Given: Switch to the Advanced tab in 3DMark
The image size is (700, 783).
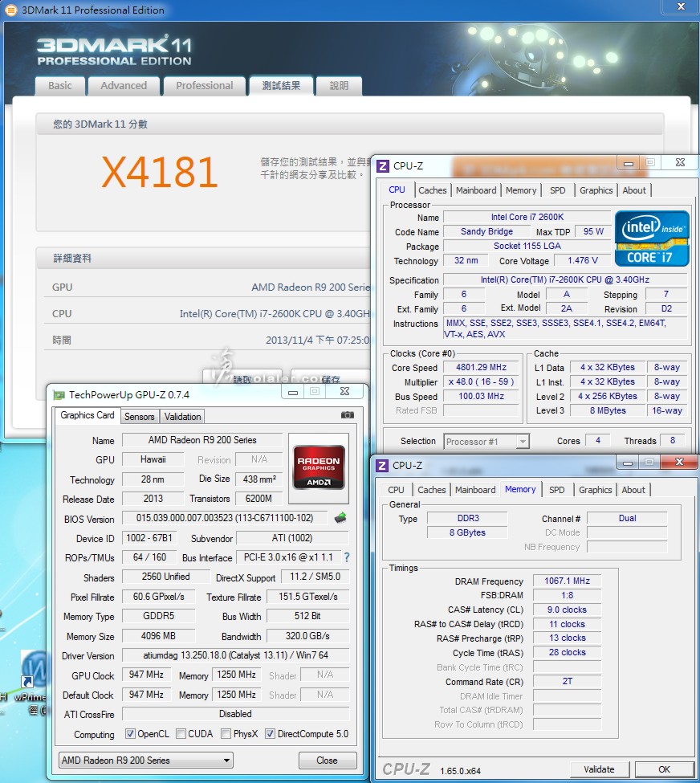Looking at the screenshot, I should point(124,86).
